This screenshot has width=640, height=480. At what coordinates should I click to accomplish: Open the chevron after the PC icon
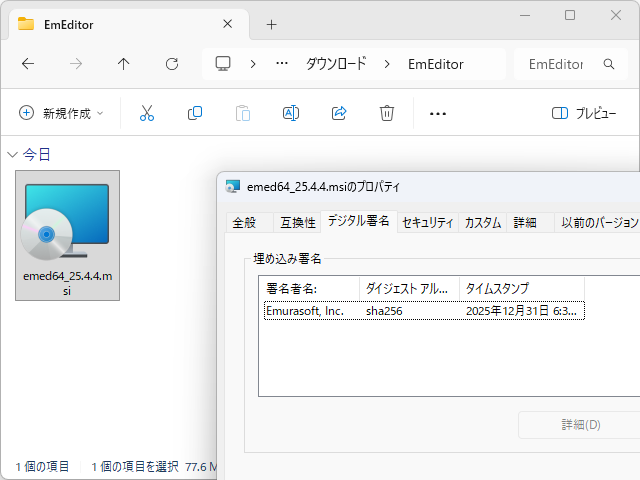click(x=253, y=64)
